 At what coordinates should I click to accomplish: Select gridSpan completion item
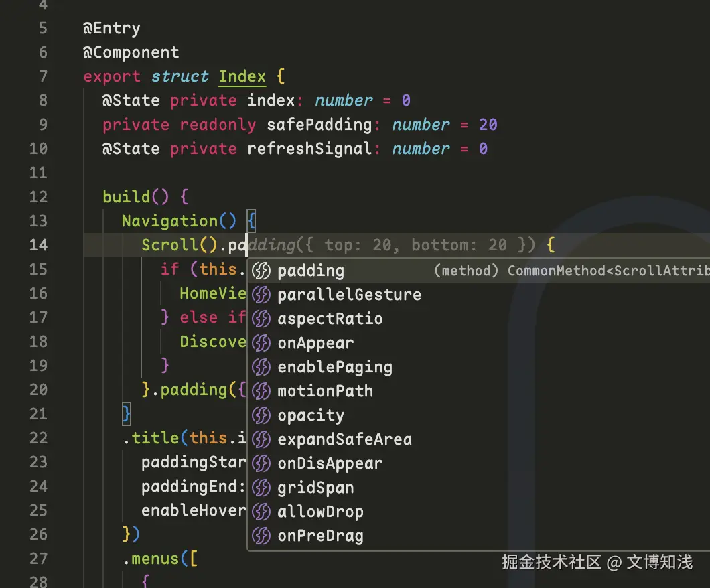[x=479, y=488]
